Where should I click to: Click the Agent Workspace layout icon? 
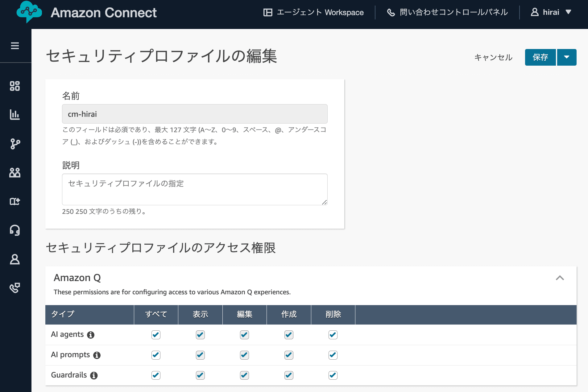(x=268, y=12)
